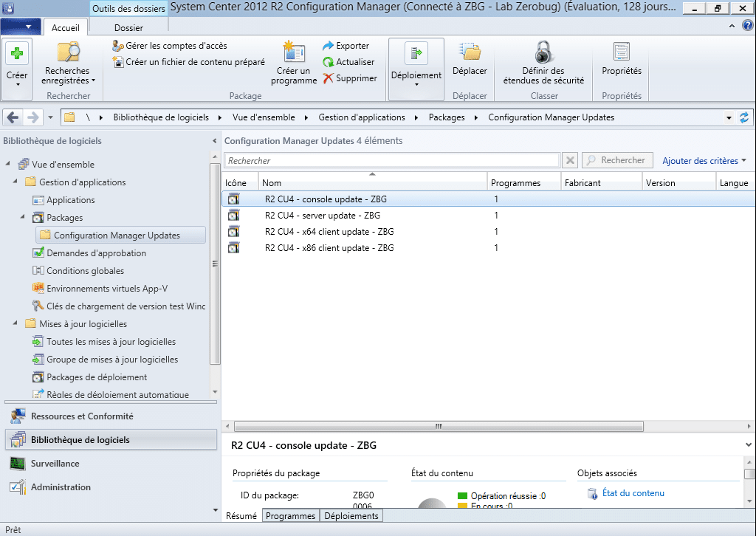The image size is (756, 536).
Task: Click the Créer un programme icon
Action: pyautogui.click(x=294, y=52)
